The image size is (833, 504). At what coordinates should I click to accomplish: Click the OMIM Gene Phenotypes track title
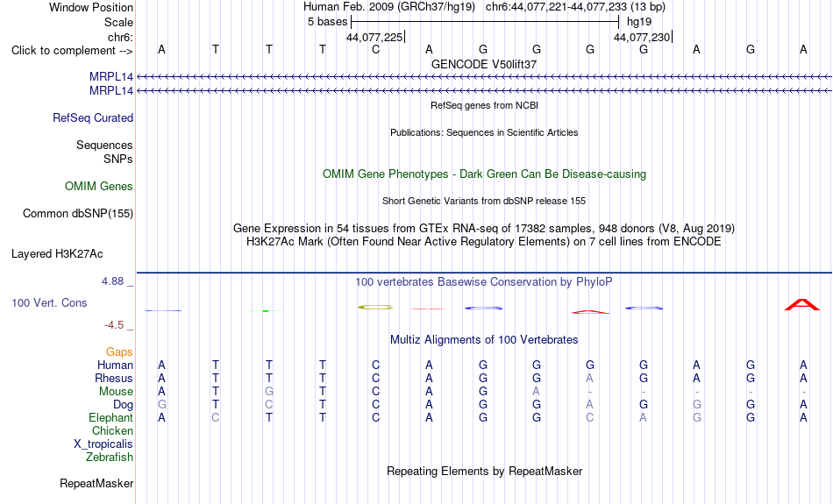484,174
